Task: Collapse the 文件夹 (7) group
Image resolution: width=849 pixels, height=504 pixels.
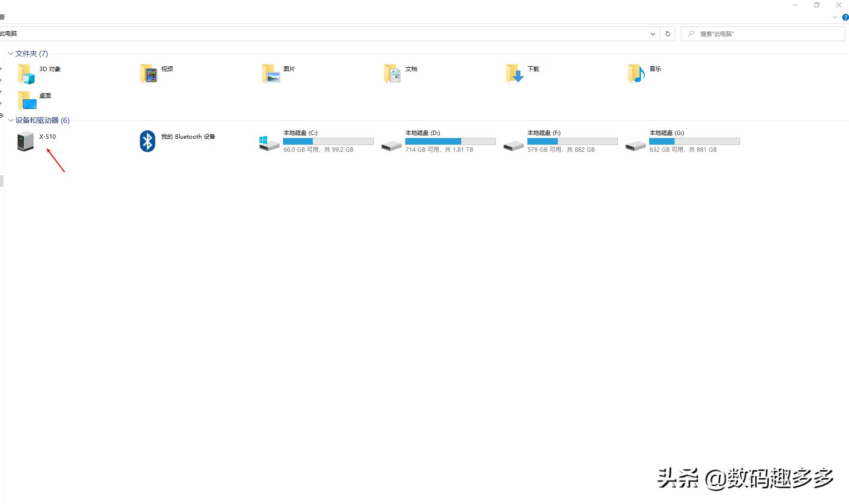Action: [11, 54]
